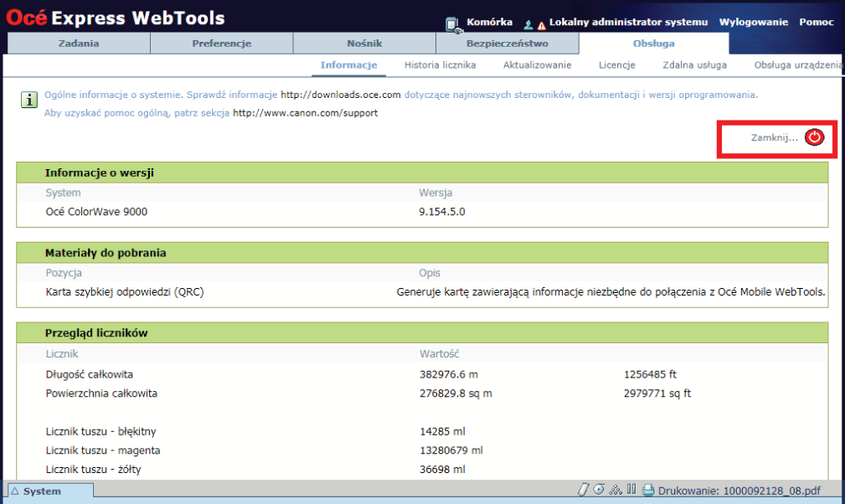Click the value 276829.8 sq m
This screenshot has height=504, width=845.
point(456,393)
